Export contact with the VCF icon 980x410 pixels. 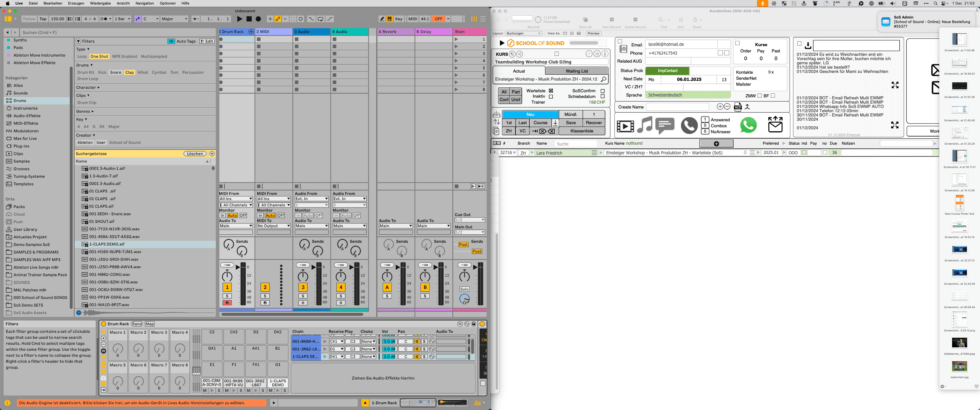(x=737, y=107)
